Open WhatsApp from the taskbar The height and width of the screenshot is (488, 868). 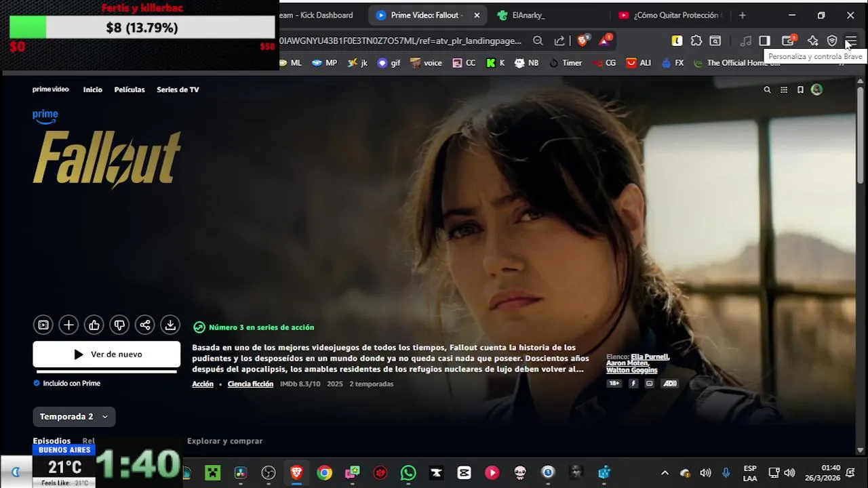tap(408, 472)
